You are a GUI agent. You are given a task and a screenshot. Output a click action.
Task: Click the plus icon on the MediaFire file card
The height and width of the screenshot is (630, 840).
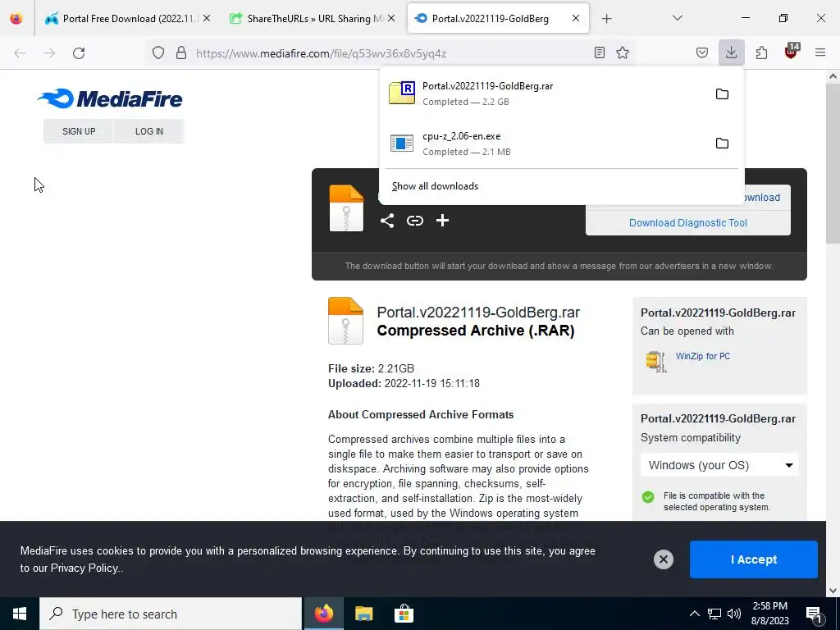442,221
